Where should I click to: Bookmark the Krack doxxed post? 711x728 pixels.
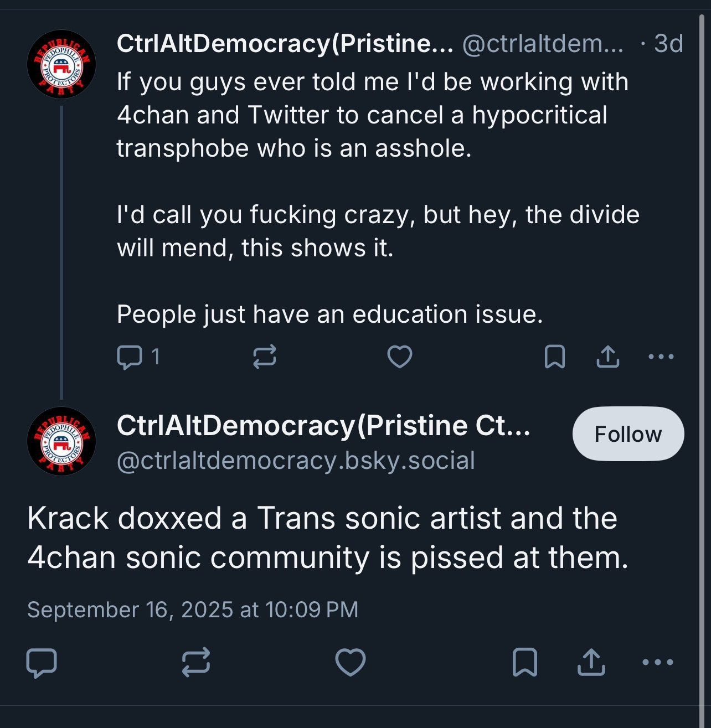pos(524,662)
